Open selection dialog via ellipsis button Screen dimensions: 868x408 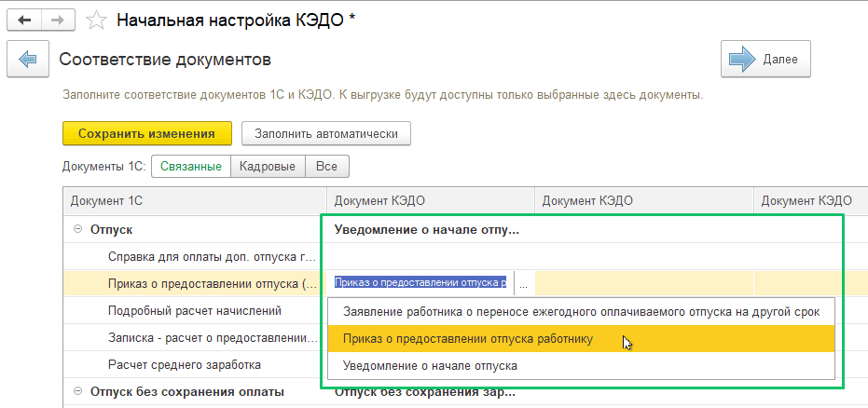coord(524,283)
